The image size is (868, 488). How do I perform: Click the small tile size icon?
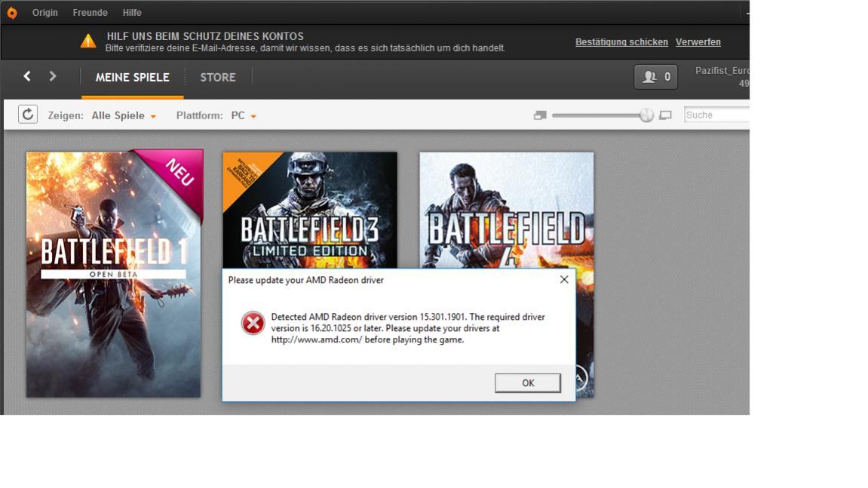tap(540, 115)
